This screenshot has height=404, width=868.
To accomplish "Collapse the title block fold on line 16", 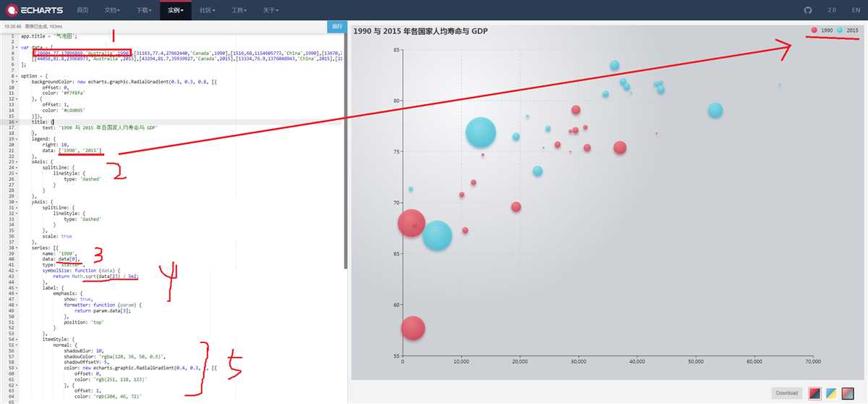I will point(17,122).
